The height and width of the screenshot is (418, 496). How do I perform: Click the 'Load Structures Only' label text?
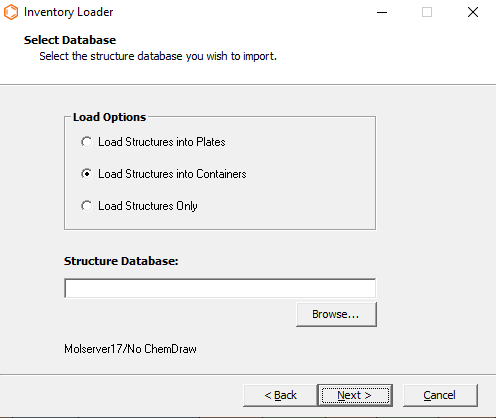pos(148,206)
